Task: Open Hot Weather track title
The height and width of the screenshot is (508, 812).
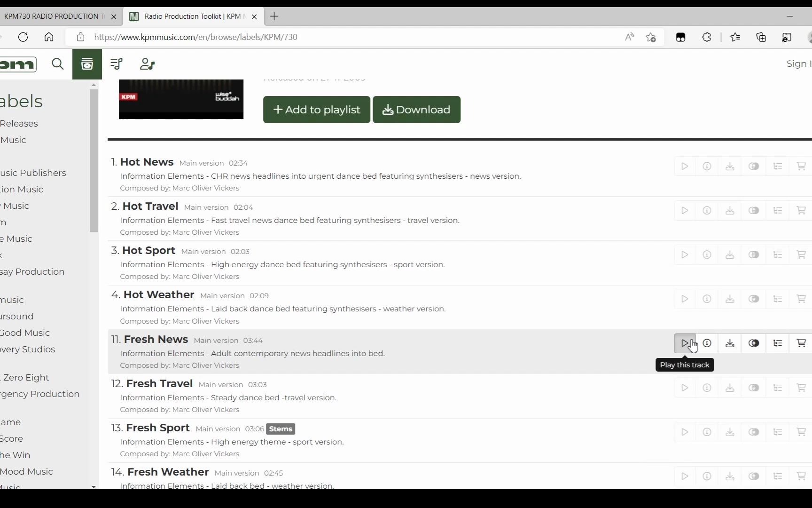Action: 159,294
